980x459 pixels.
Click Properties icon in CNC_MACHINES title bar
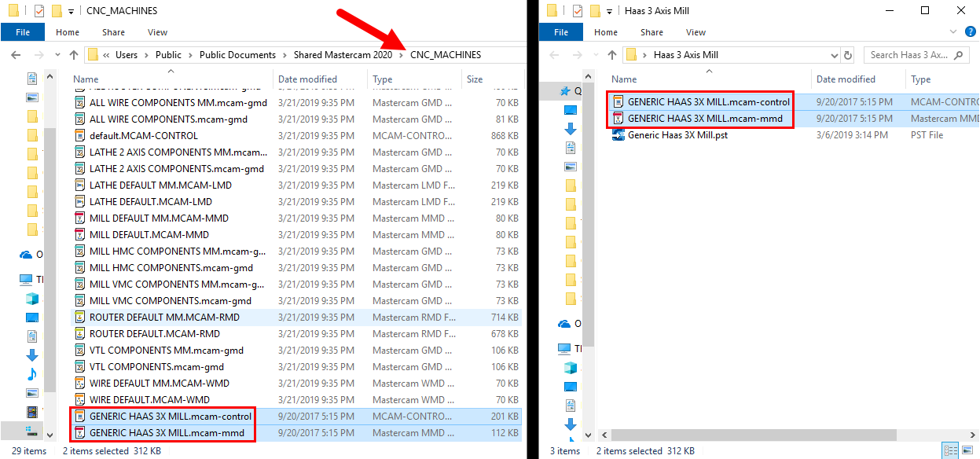[x=40, y=11]
